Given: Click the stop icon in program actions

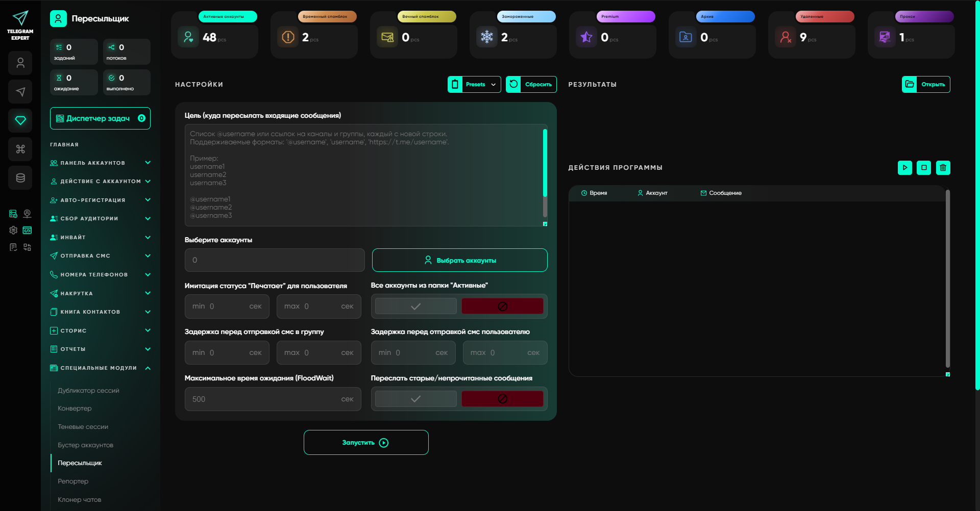Looking at the screenshot, I should point(923,168).
